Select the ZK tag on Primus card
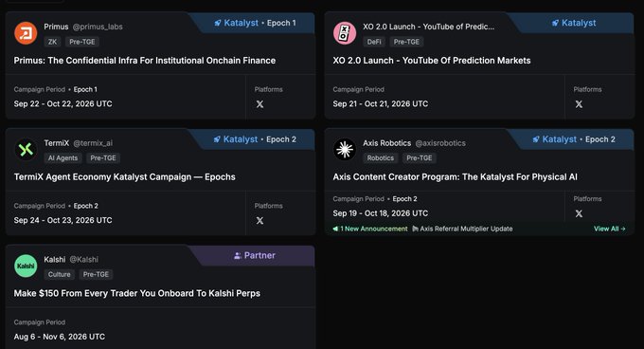This screenshot has width=644, height=349. point(53,42)
